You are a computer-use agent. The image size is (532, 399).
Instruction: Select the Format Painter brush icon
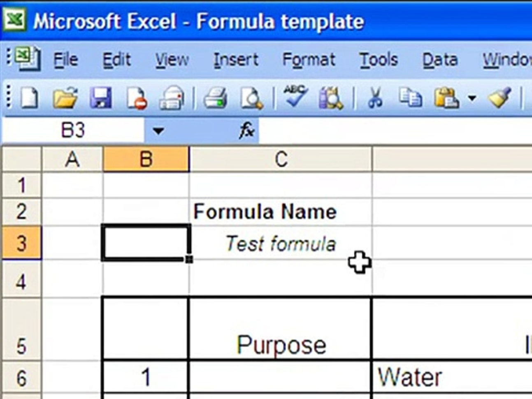[x=499, y=98]
